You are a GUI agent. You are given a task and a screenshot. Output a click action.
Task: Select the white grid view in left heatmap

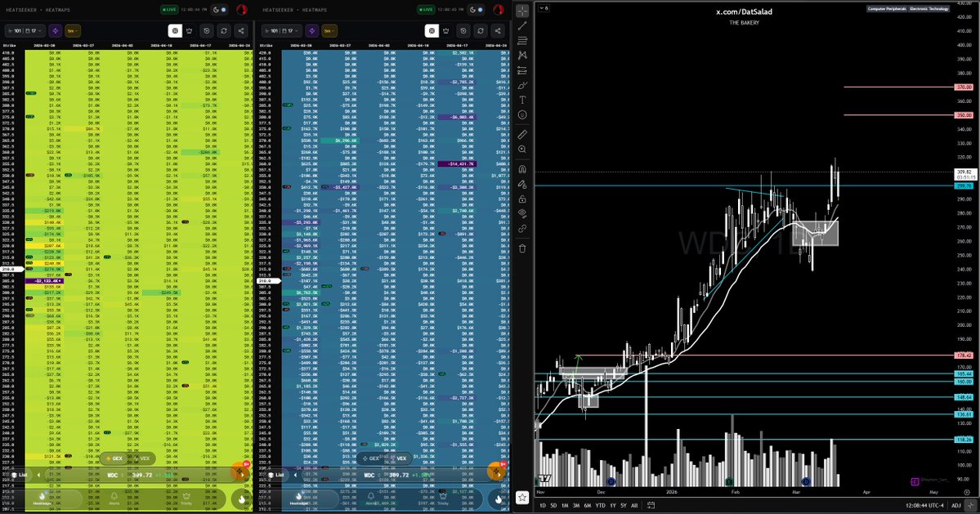175,30
